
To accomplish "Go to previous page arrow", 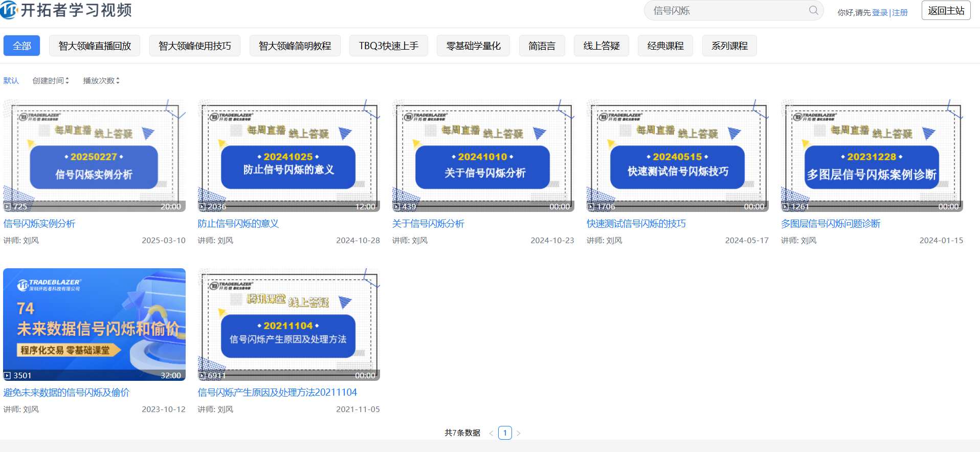I will coord(491,433).
